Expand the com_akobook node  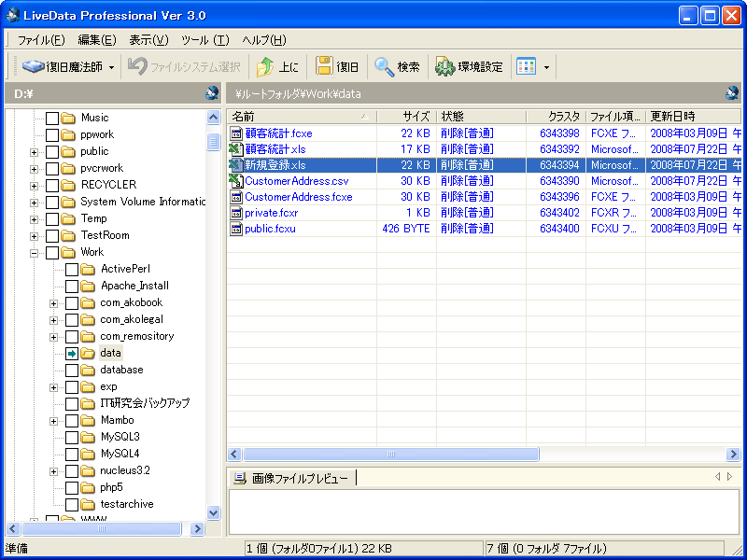53,303
